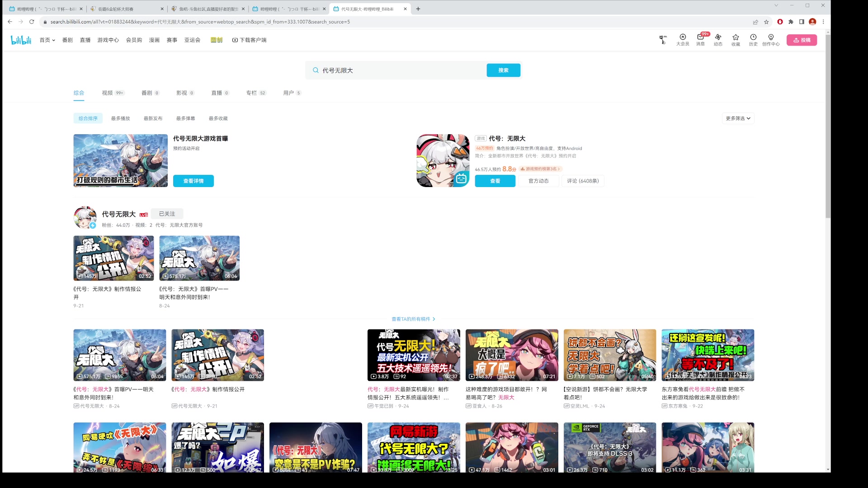
Task: Open 番剧 in top navigation
Action: click(67, 40)
